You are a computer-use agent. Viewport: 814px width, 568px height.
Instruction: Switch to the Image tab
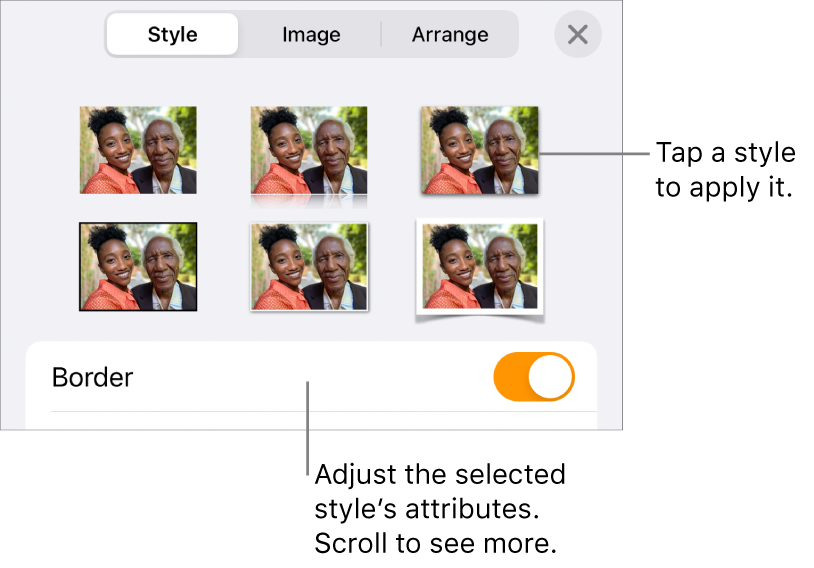click(311, 35)
